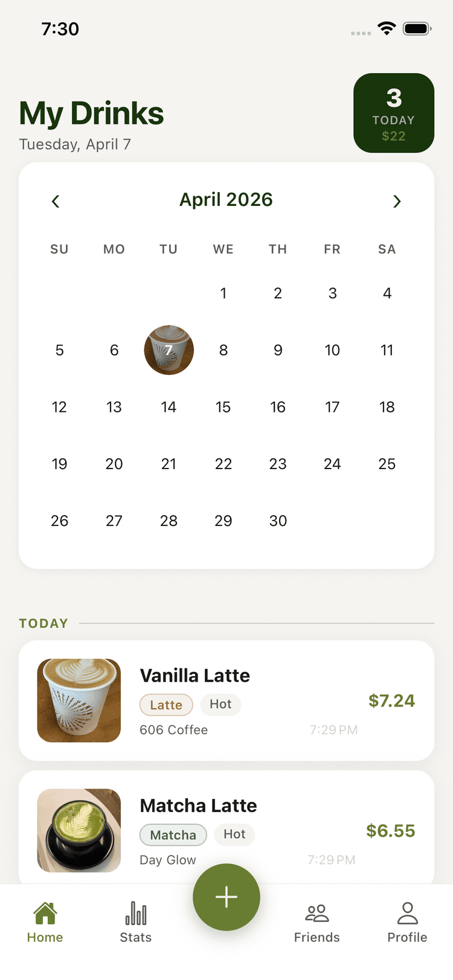Open the Matcha Latte photo thumbnail
The image size is (453, 980).
(79, 830)
